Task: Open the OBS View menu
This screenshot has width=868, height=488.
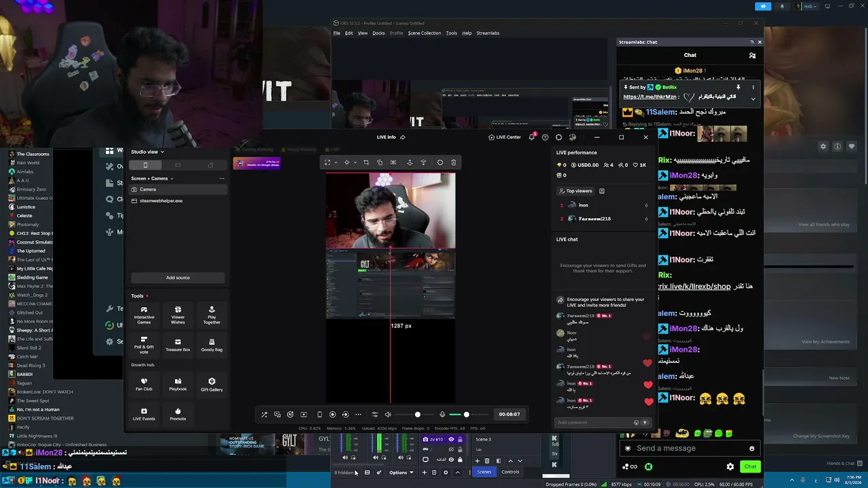Action: coord(363,33)
